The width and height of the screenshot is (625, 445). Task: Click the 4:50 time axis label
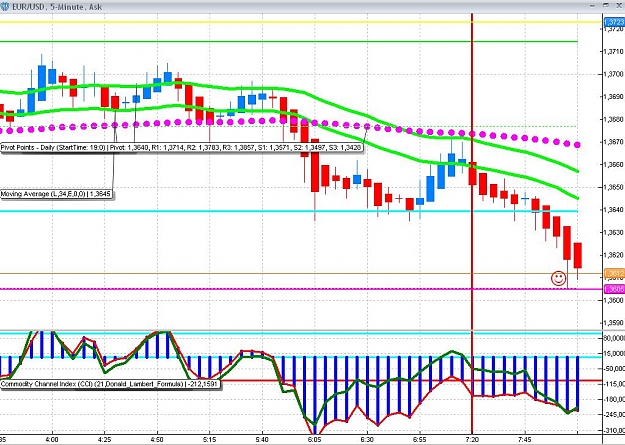(157, 439)
